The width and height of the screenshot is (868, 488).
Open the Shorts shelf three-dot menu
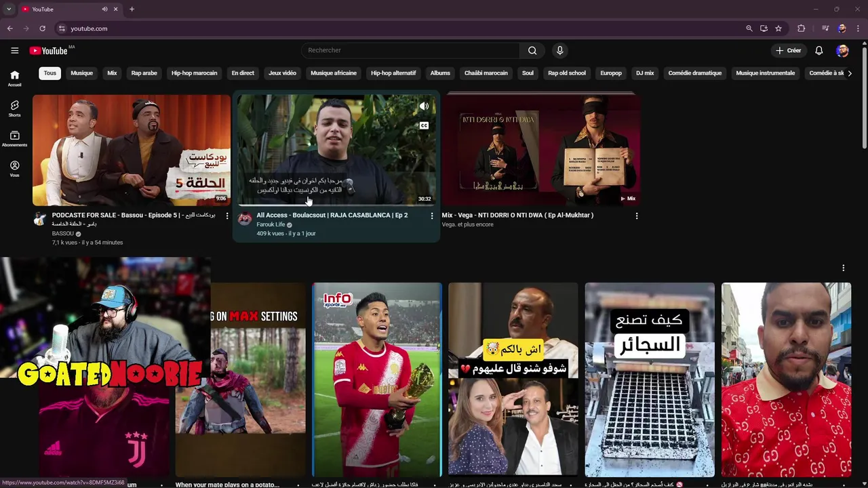(843, 268)
